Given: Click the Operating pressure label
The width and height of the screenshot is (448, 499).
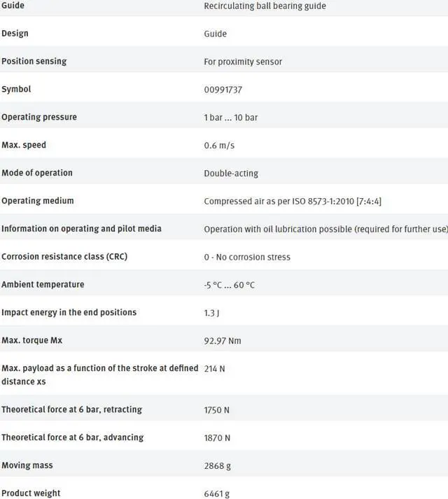Looking at the screenshot, I should 39,117.
